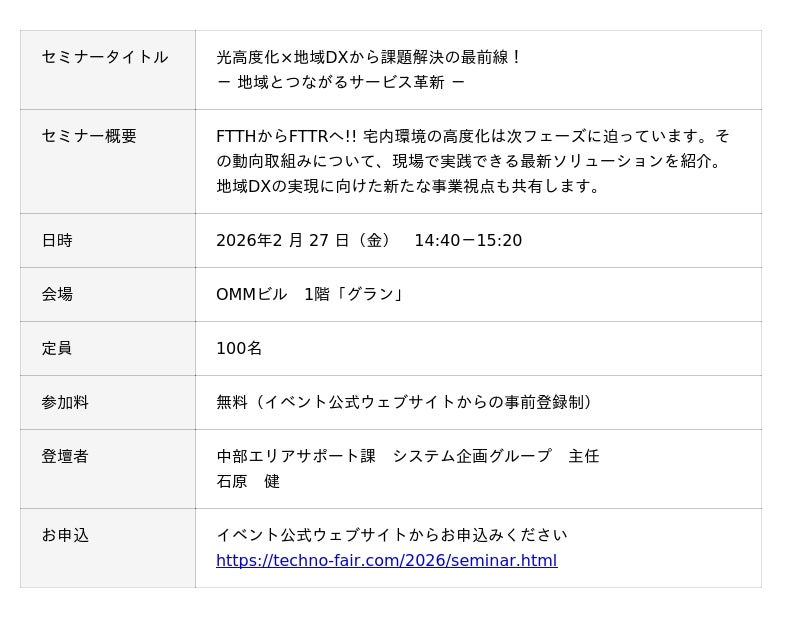Click the お申込 row label
This screenshot has width=800, height=618.
click(x=65, y=535)
